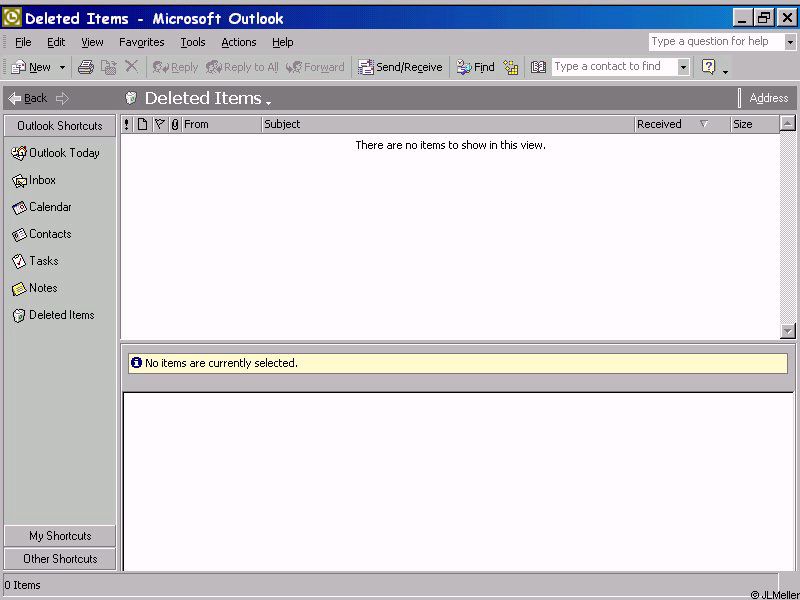The image size is (800, 600).
Task: Click the Delete X icon
Action: tap(131, 66)
